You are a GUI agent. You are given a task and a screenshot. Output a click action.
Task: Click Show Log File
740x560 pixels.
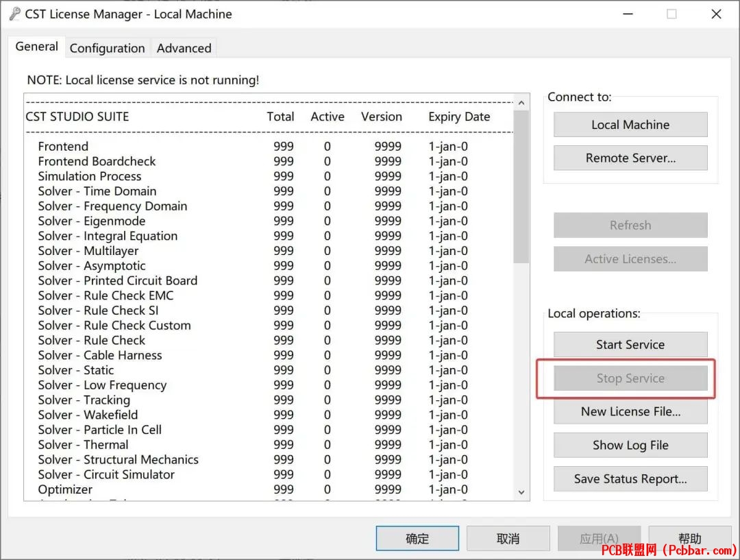(630, 446)
